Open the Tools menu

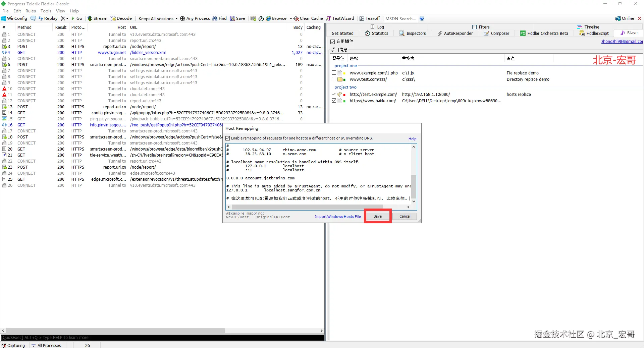[x=46, y=11]
